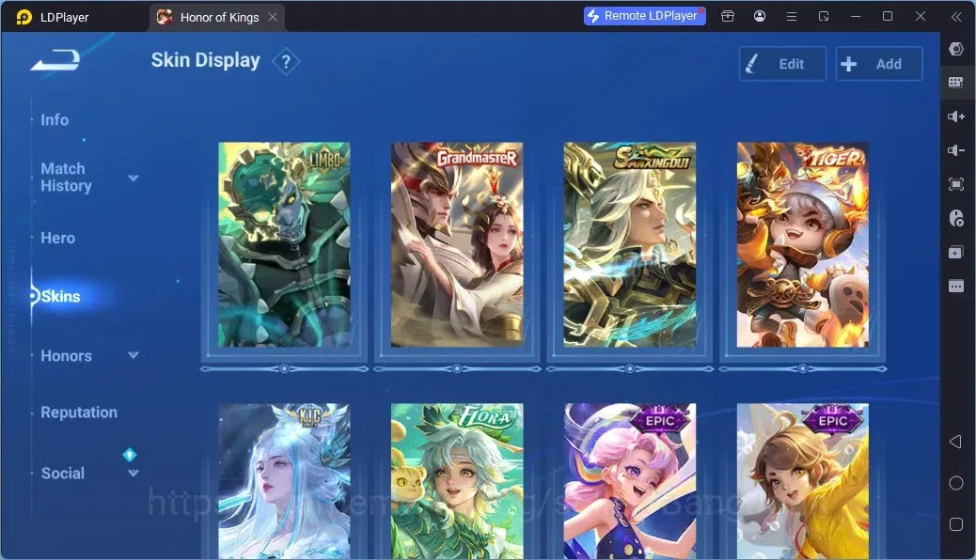Click the blue diamond notification on Social
976x560 pixels.
pos(130,455)
